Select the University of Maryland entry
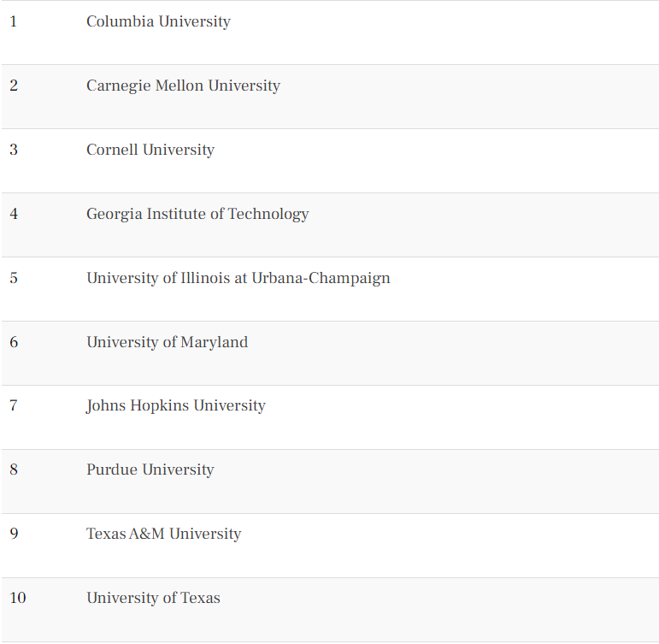The image size is (659, 644). point(167,342)
